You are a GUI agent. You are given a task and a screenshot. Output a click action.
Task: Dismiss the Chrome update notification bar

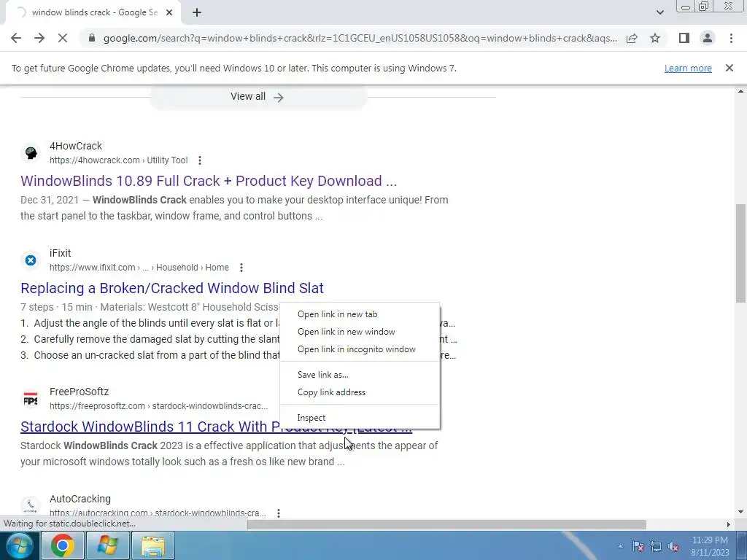(x=729, y=68)
